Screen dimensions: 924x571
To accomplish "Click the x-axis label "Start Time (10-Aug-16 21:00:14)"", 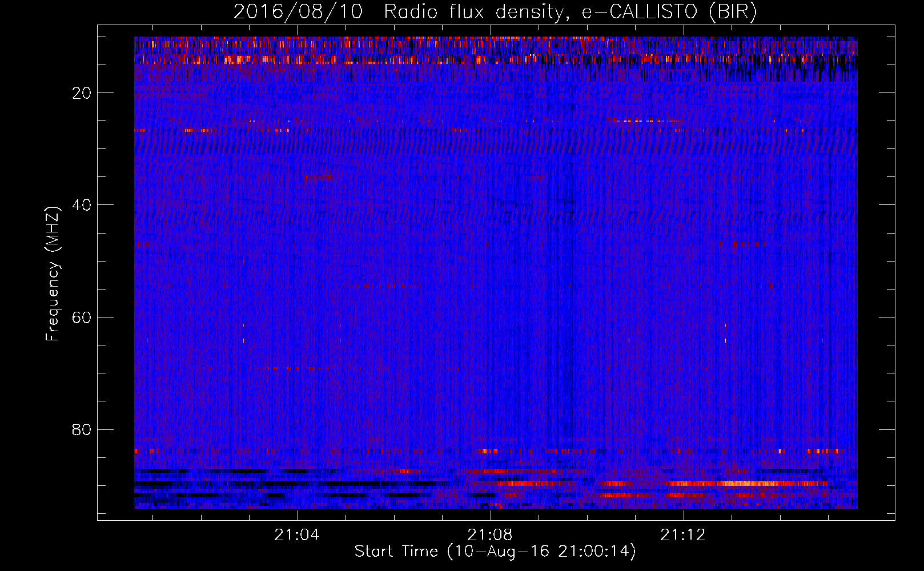I will (x=495, y=552).
